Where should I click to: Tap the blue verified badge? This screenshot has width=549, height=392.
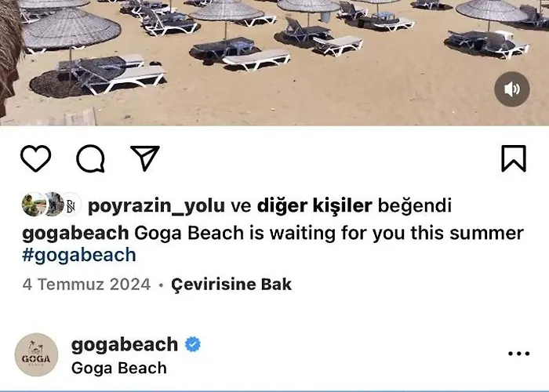coord(193,344)
